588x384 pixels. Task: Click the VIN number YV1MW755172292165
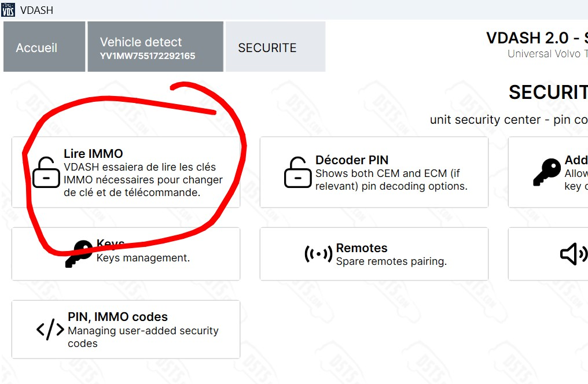(148, 56)
